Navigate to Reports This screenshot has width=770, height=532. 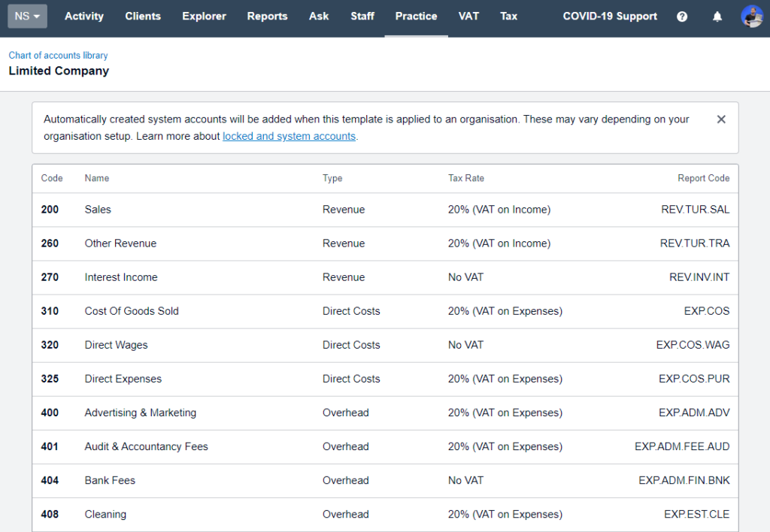point(267,16)
